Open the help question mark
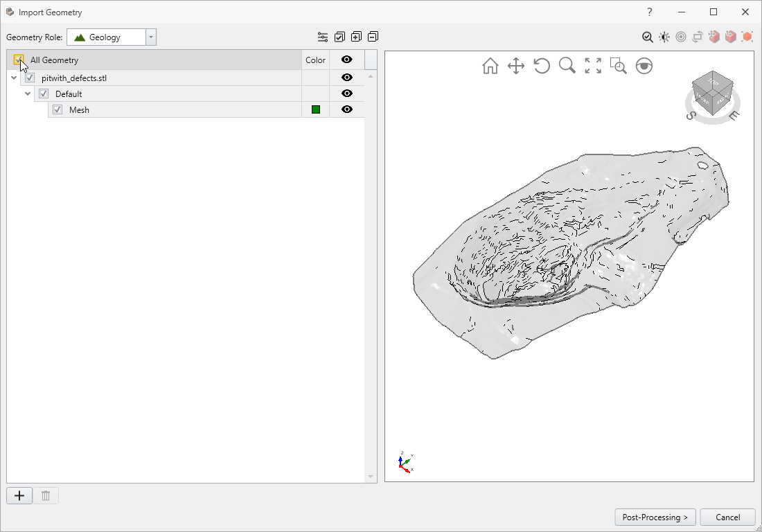The image size is (762, 532). tap(650, 12)
